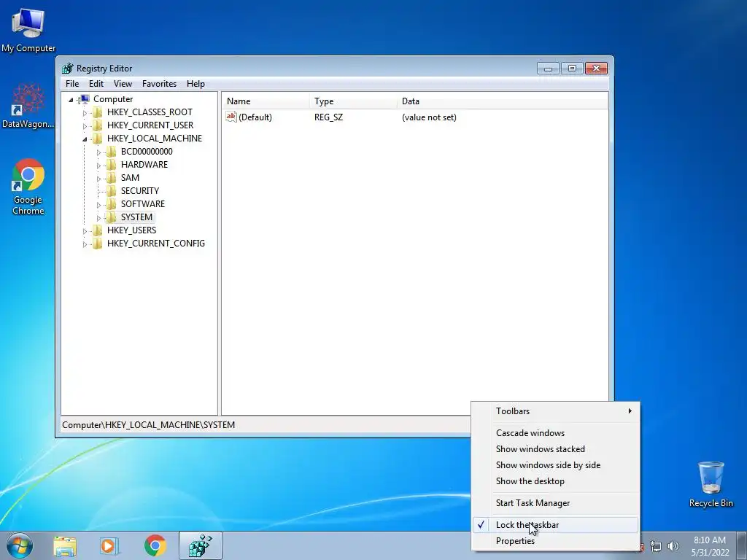
Task: Select the HKEY_USERS key label
Action: pyautogui.click(x=131, y=230)
